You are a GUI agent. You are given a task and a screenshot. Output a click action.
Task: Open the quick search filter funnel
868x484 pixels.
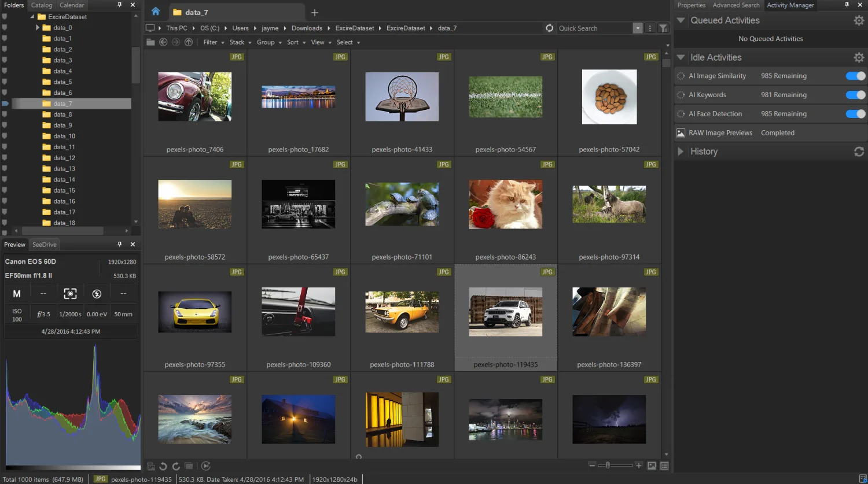[x=663, y=28]
